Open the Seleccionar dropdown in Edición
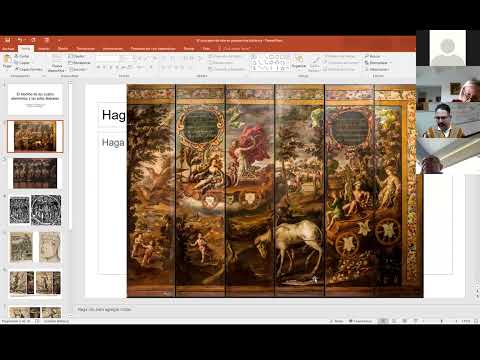This screenshot has height=360, width=480. 377,69
